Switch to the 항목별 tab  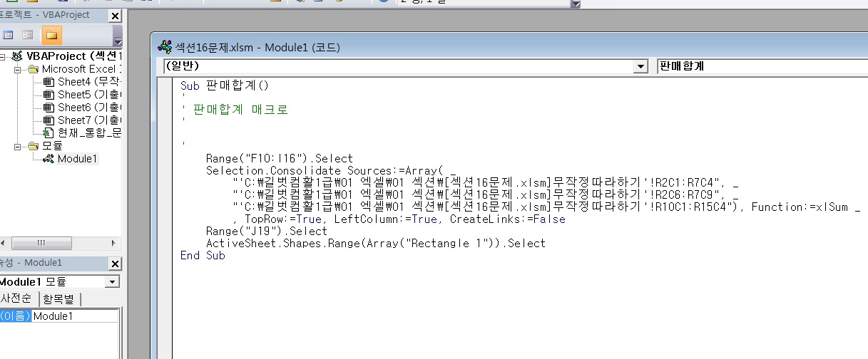(61, 298)
